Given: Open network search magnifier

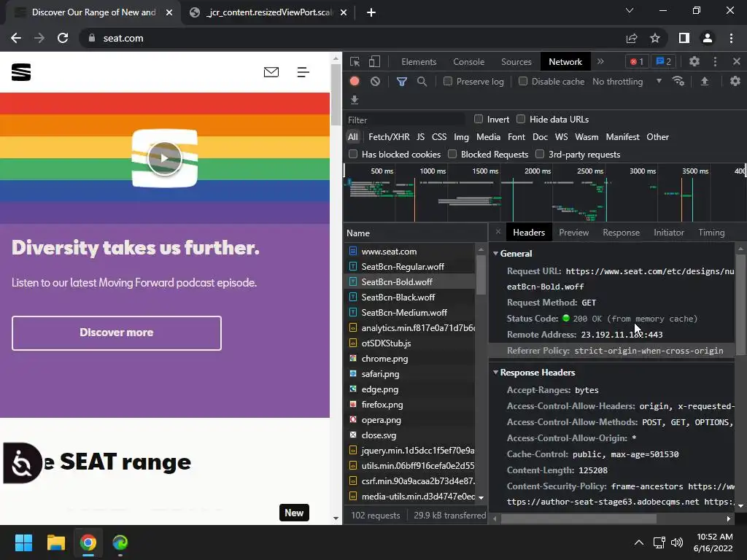Looking at the screenshot, I should pyautogui.click(x=422, y=82).
